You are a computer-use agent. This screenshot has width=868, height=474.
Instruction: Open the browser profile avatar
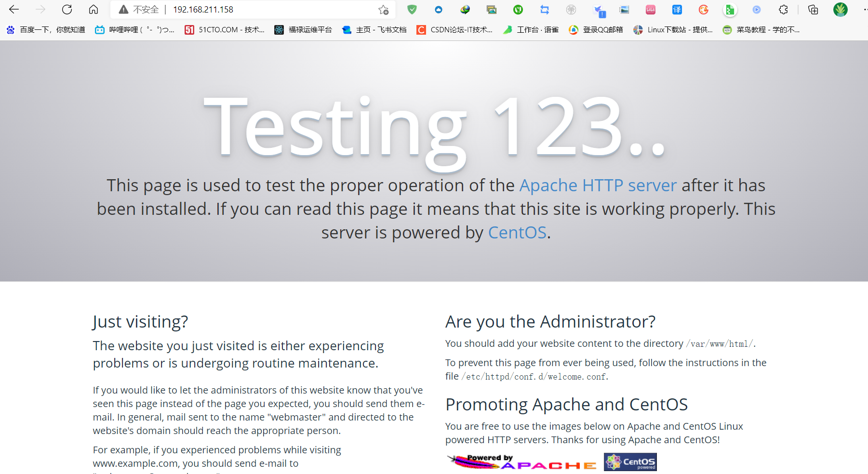[x=841, y=9]
